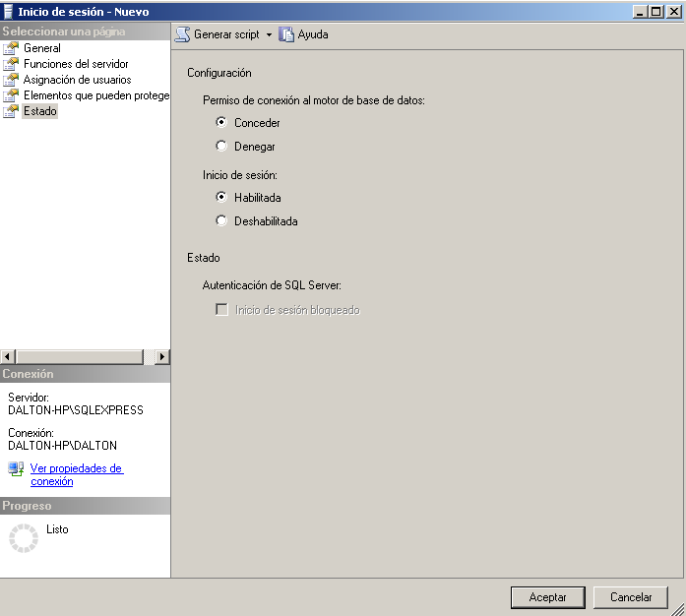Click the Asignación de usuarios page icon

point(11,80)
